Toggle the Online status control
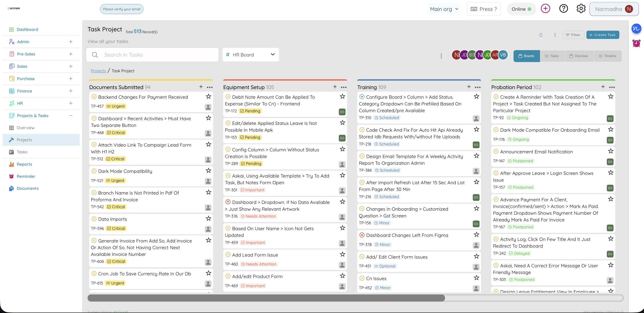Viewport: 644px width, 313px height. pyautogui.click(x=521, y=9)
